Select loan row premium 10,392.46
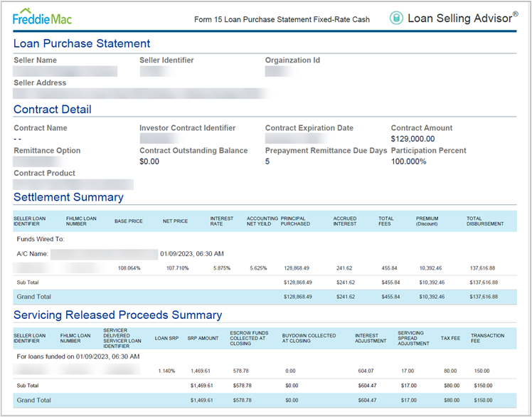 pos(430,268)
